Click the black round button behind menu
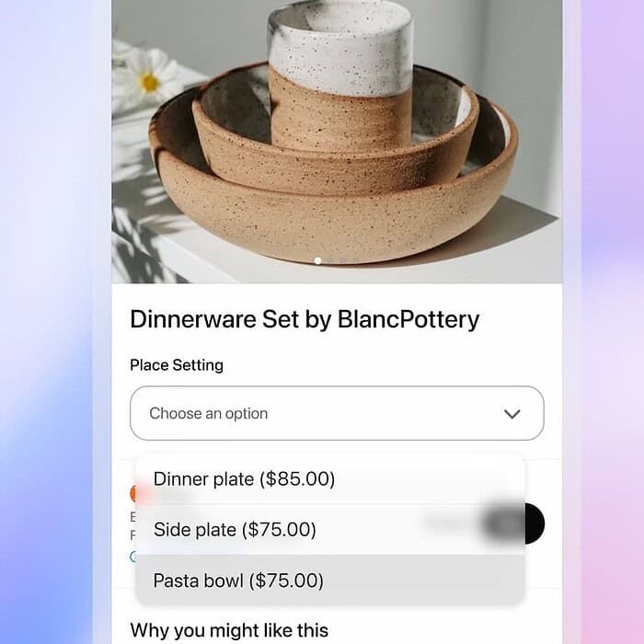 [x=535, y=523]
